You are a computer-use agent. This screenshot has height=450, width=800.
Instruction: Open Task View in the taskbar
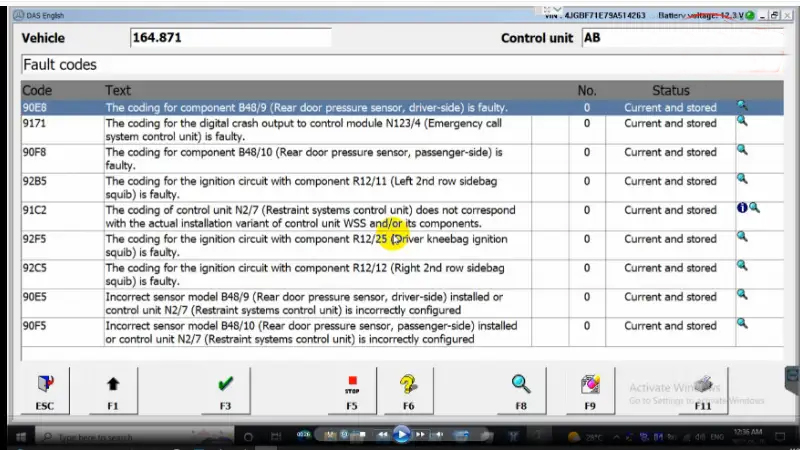pyautogui.click(x=276, y=437)
